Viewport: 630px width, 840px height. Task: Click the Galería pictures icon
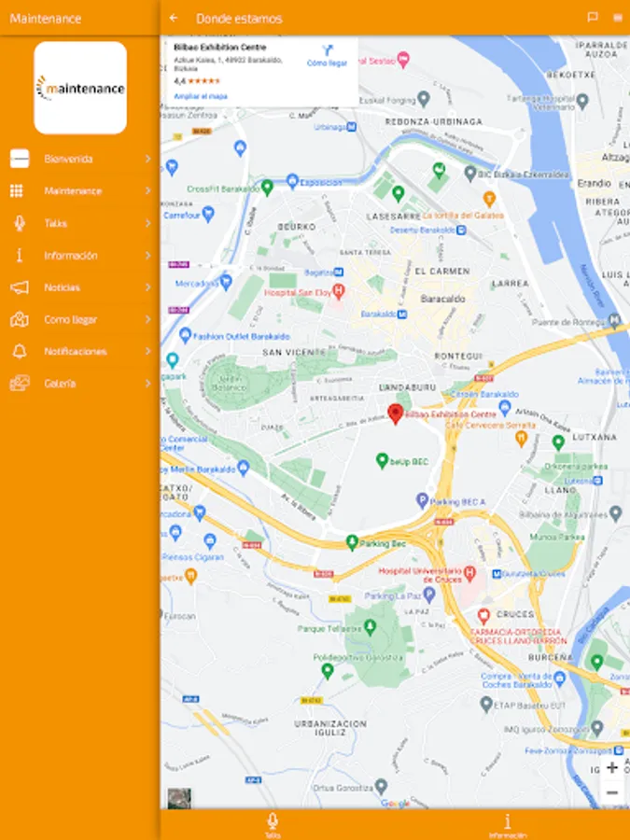pos(20,384)
